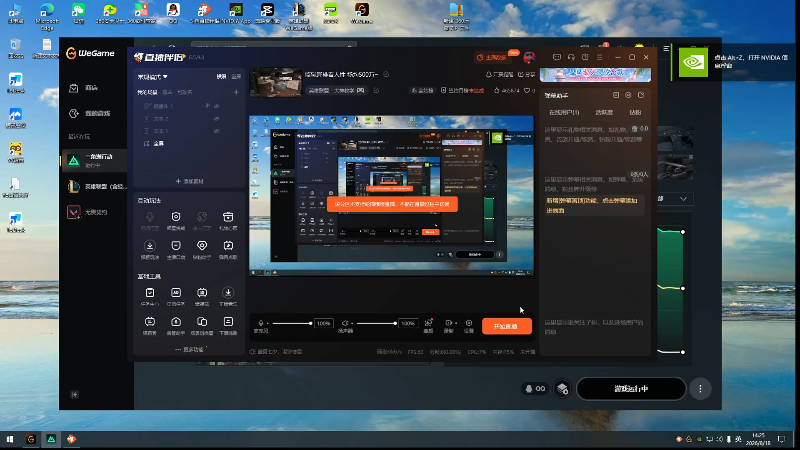Screen dimensions: 800x450
Task: Switch to online users tab
Action: click(564, 112)
